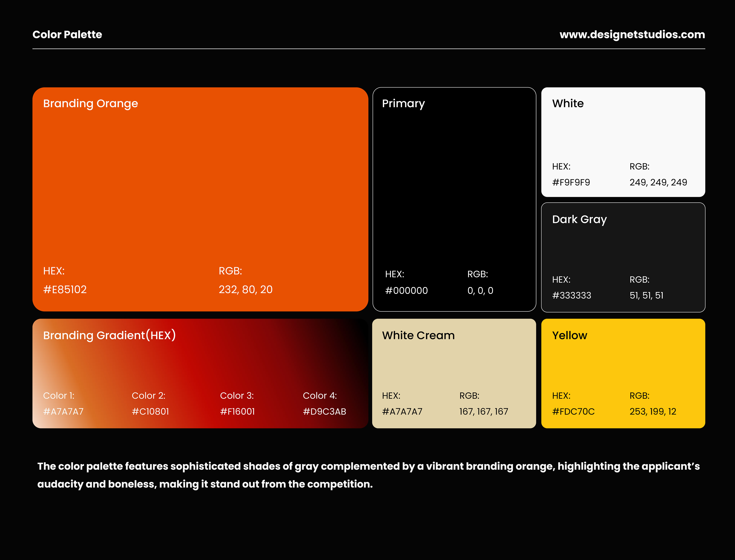Viewport: 735px width, 560px height.
Task: Click gradient Color 2 value #C10801
Action: pyautogui.click(x=150, y=411)
